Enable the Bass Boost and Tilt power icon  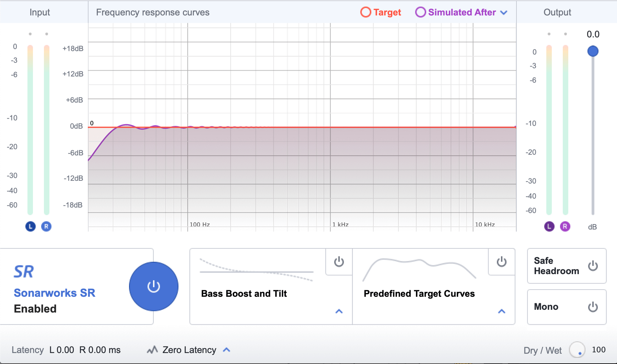click(339, 262)
